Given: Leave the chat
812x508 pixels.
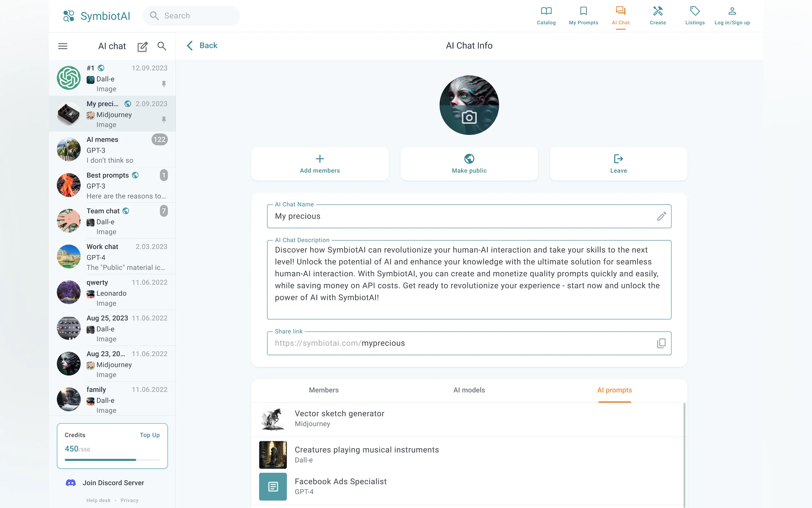Looking at the screenshot, I should coord(618,163).
